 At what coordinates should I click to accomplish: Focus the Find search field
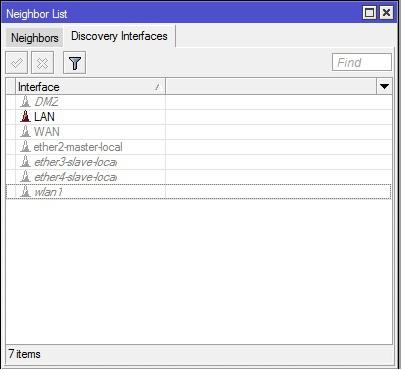pos(362,62)
